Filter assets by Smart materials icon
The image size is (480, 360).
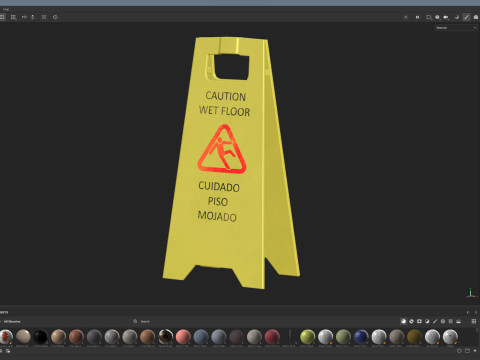click(x=411, y=321)
